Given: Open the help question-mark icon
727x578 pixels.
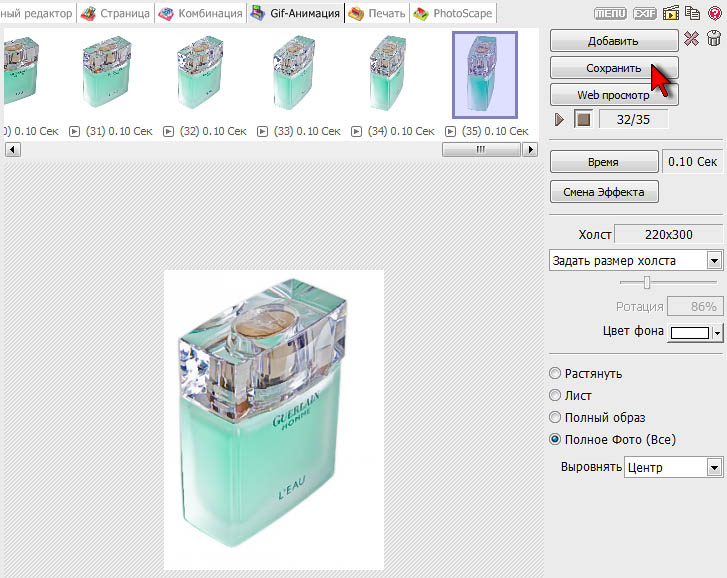Looking at the screenshot, I should (x=715, y=13).
